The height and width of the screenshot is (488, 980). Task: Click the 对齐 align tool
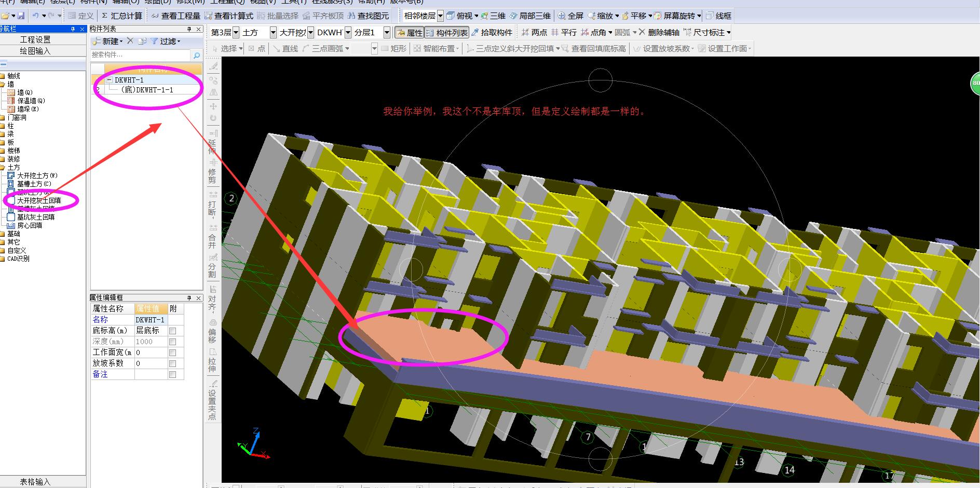[x=213, y=299]
